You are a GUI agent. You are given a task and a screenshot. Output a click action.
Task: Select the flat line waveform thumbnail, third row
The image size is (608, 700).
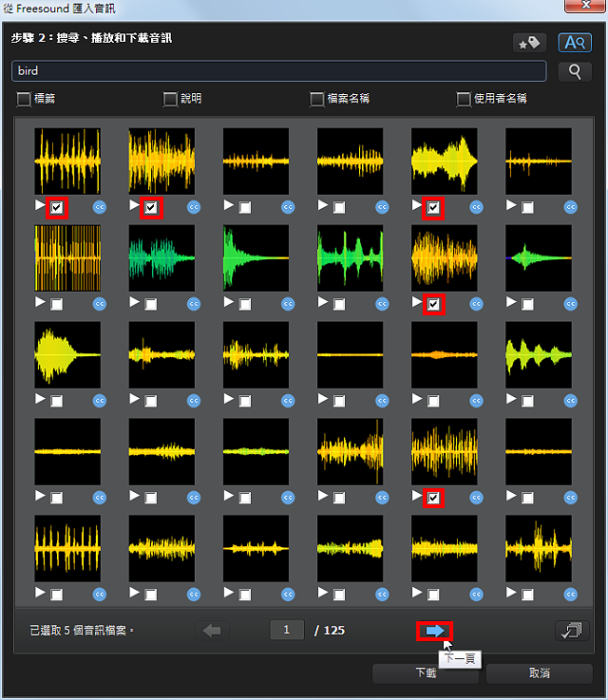(350, 355)
